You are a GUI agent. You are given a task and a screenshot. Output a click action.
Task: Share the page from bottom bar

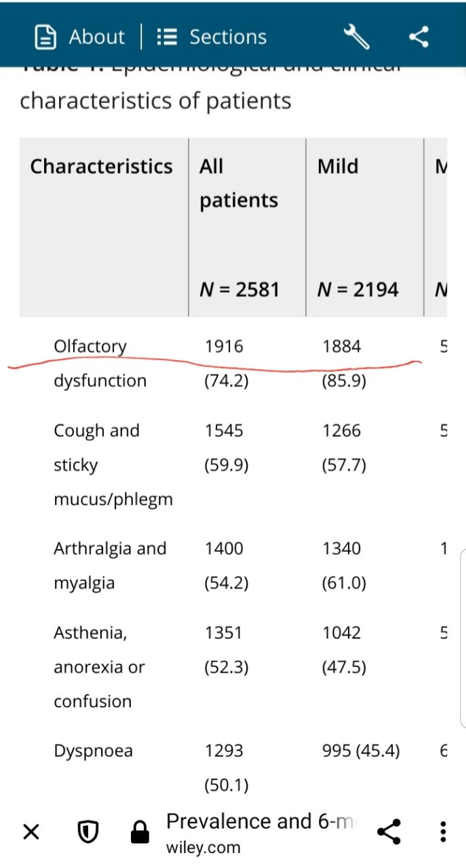389,831
